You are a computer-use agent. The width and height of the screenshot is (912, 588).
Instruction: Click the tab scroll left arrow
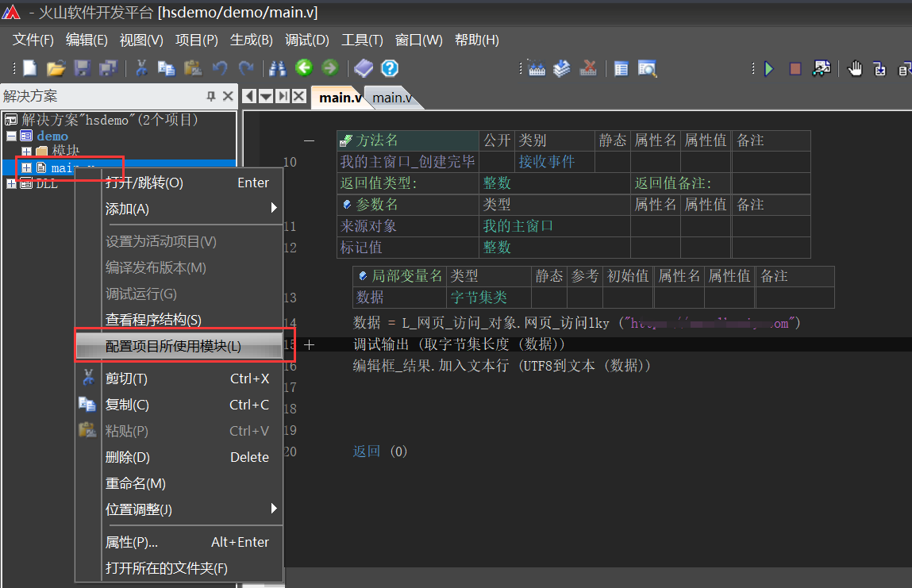pyautogui.click(x=249, y=96)
